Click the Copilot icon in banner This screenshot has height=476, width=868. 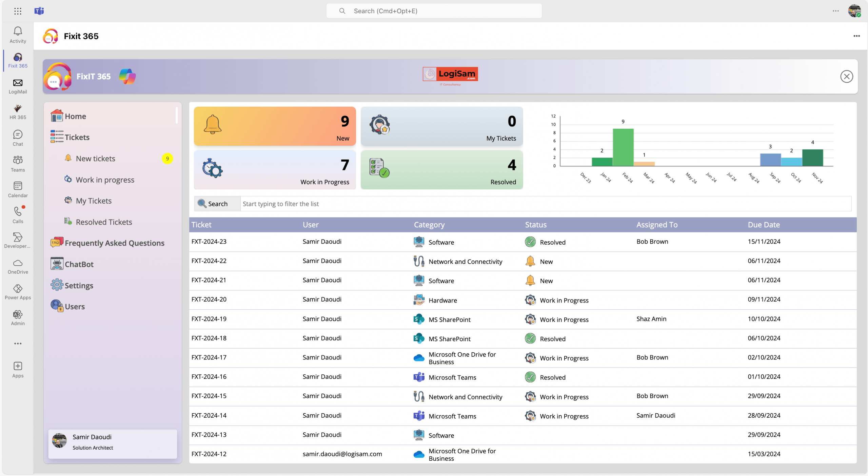point(127,76)
